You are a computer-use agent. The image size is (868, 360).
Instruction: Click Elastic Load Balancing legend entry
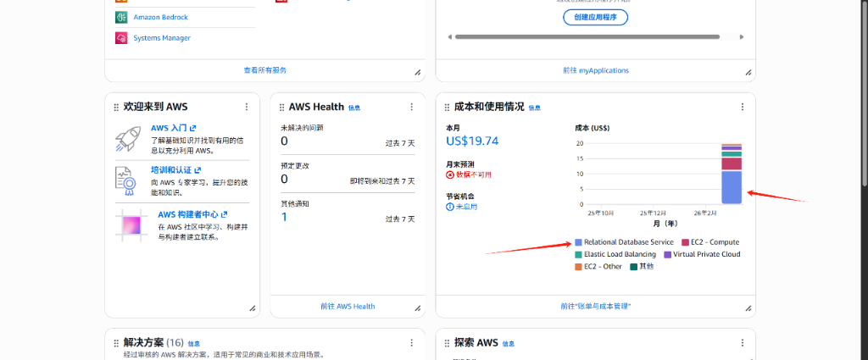pos(615,254)
